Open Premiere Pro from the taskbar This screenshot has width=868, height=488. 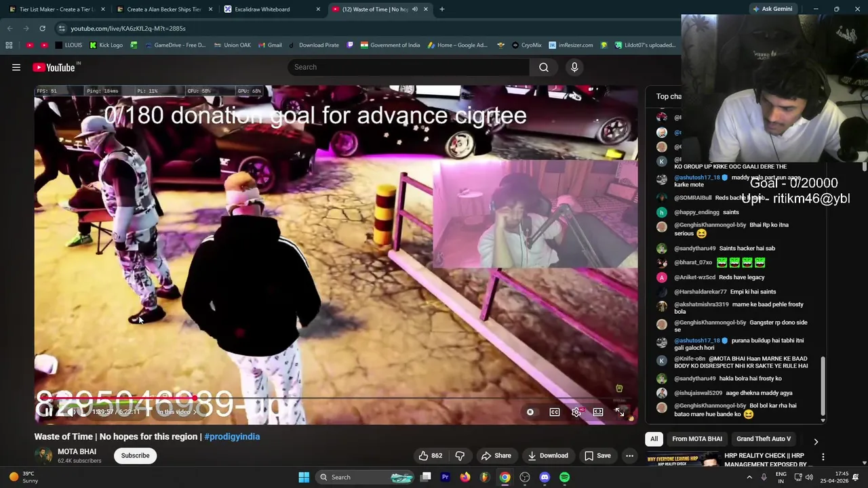pos(445,477)
